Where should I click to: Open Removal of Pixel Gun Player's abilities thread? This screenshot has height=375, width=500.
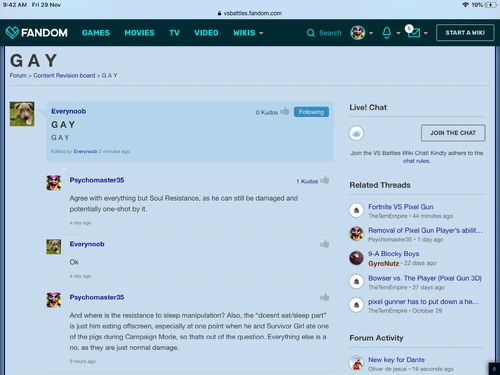click(x=425, y=230)
